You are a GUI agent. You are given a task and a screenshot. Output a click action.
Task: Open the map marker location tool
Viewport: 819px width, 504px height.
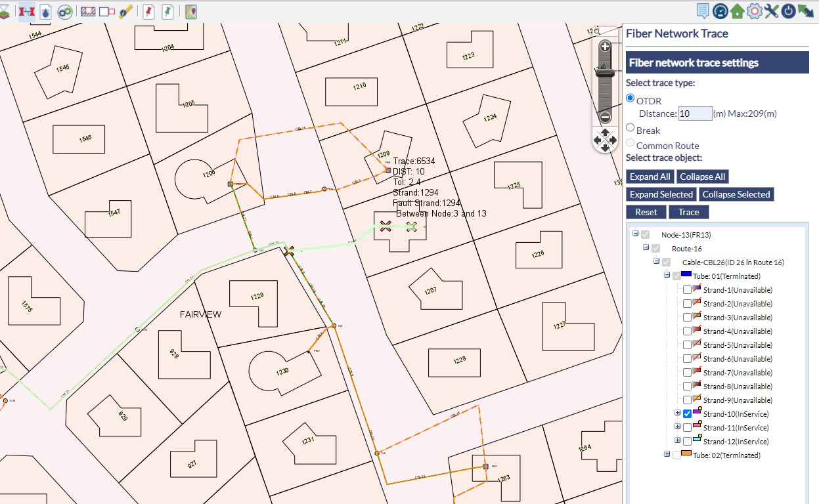point(191,12)
